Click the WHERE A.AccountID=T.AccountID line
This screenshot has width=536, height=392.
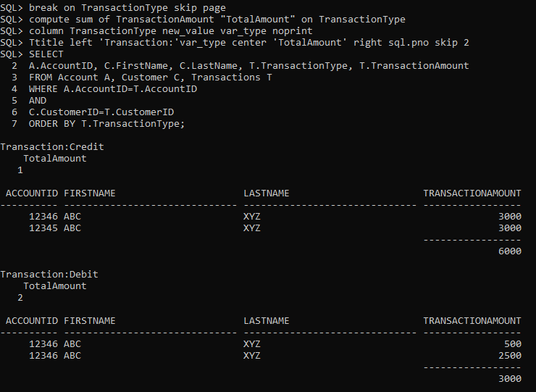tap(113, 89)
